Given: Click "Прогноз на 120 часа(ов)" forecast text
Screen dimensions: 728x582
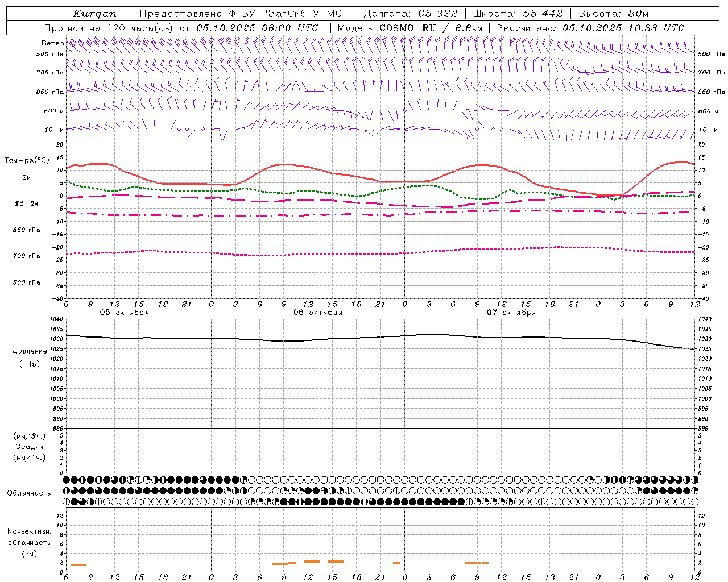Looking at the screenshot, I should pyautogui.click(x=110, y=28).
